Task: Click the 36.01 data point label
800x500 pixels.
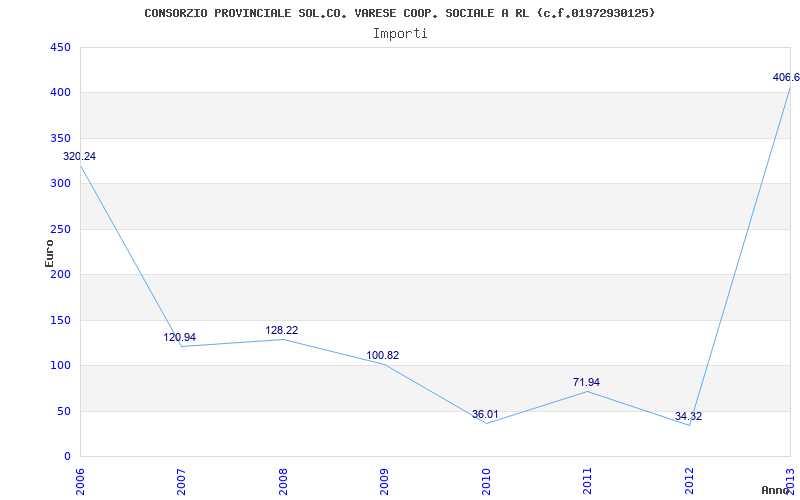Action: 485,414
